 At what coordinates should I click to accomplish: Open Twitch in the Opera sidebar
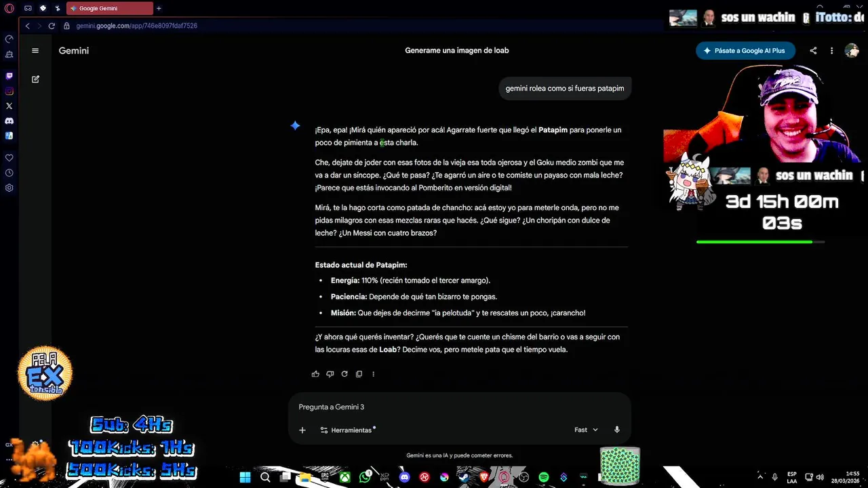click(9, 76)
